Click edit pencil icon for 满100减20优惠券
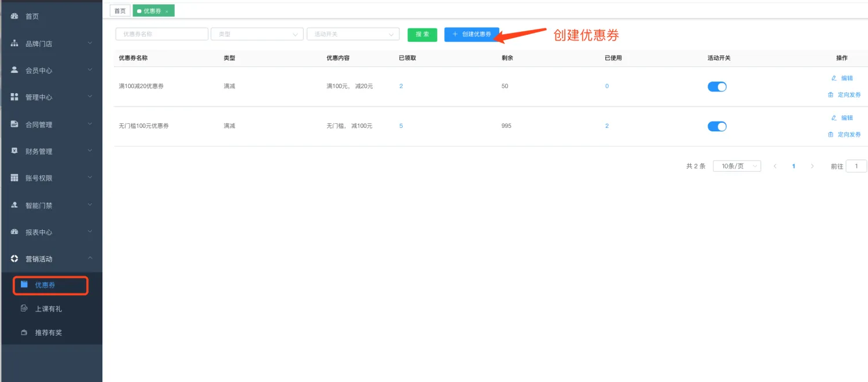 (834, 78)
